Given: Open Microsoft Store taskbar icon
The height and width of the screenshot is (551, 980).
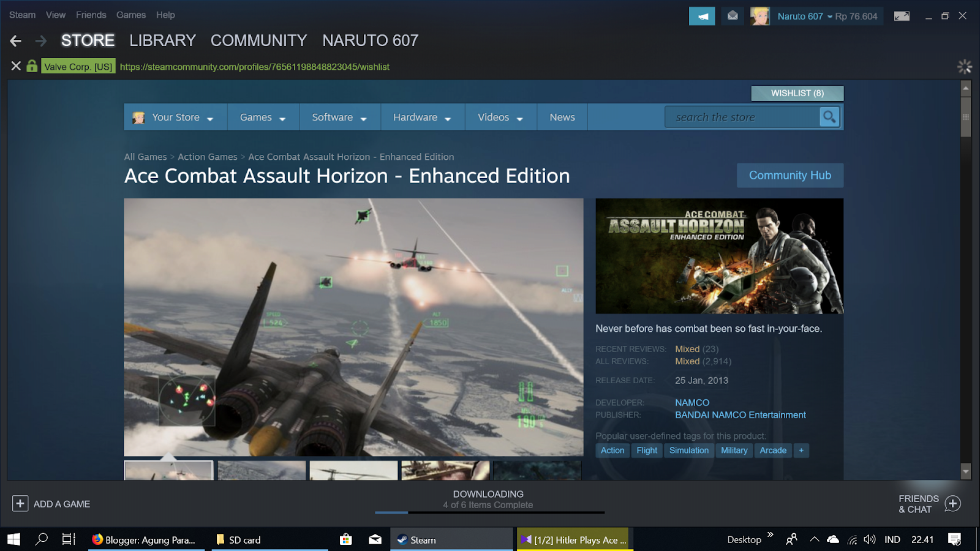Looking at the screenshot, I should tap(346, 539).
